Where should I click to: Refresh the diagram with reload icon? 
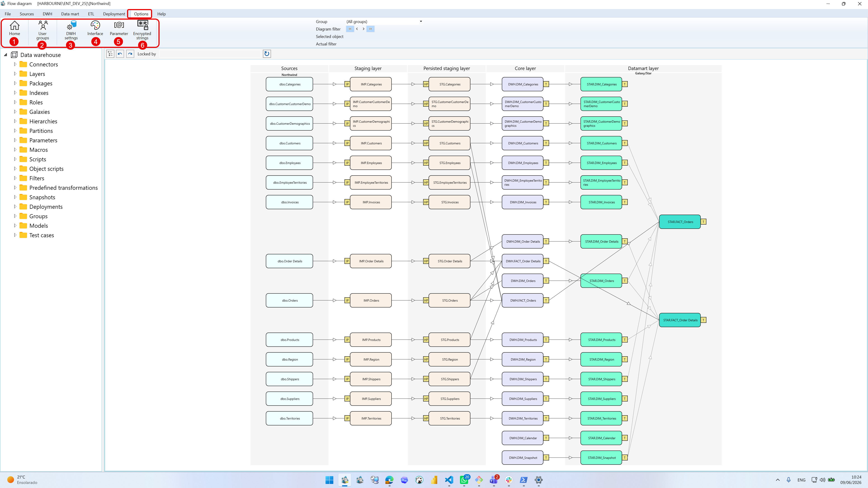tap(267, 54)
